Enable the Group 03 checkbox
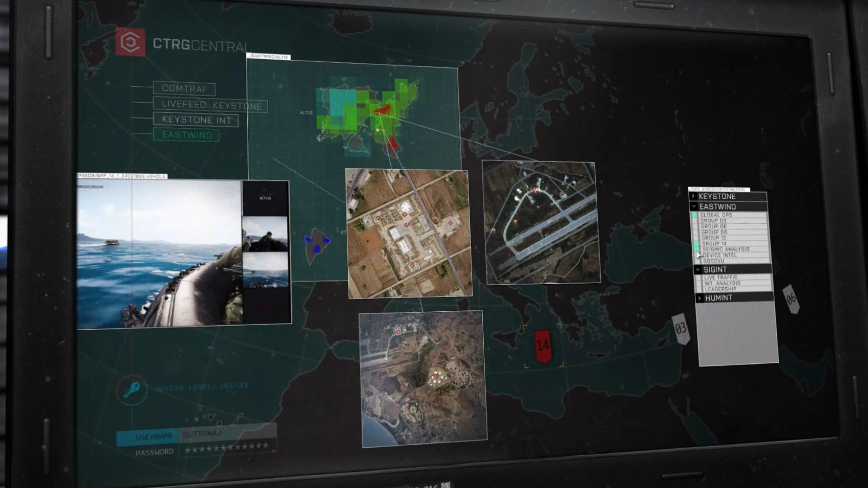This screenshot has width=868, height=488. 695,221
